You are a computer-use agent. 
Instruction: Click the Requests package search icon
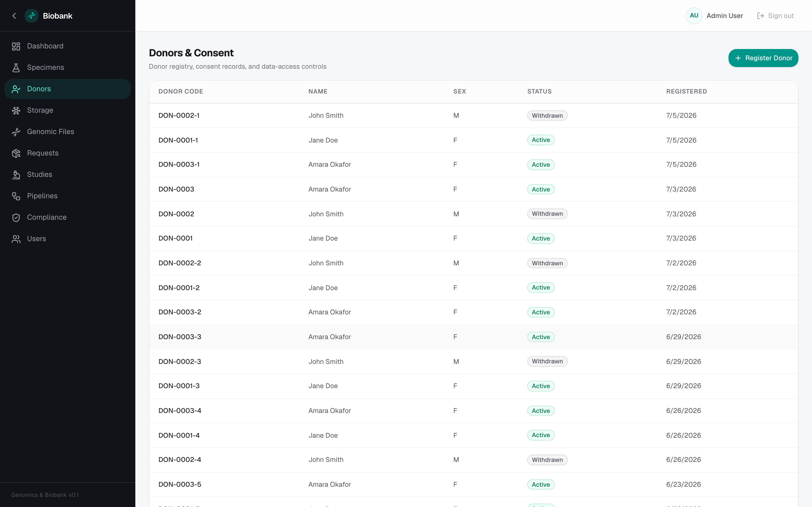16,153
